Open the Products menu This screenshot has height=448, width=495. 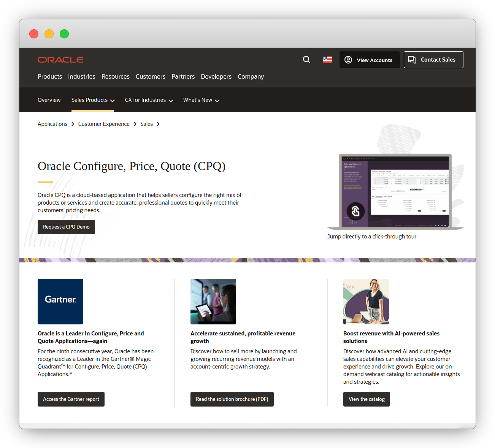coord(50,76)
